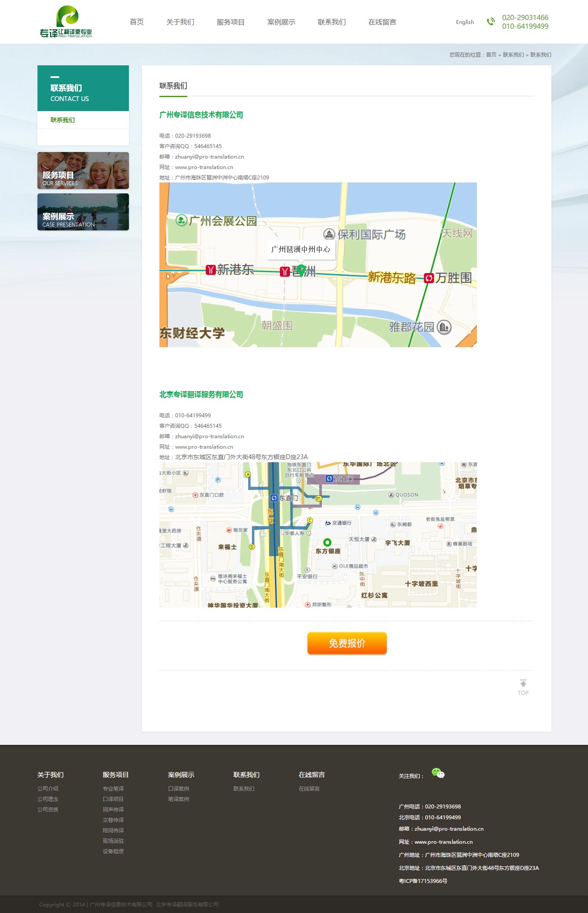Open 同声传译 footer link

[x=113, y=809]
